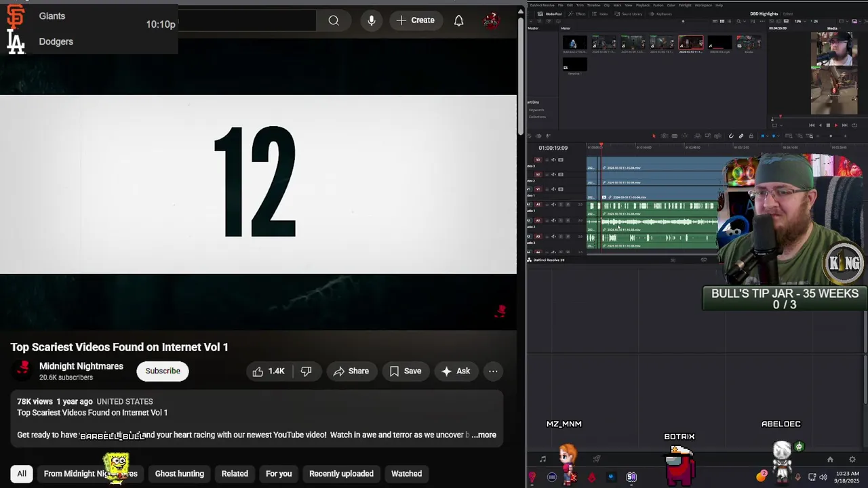868x488 pixels.
Task: Select Watched filter chip
Action: tap(406, 474)
